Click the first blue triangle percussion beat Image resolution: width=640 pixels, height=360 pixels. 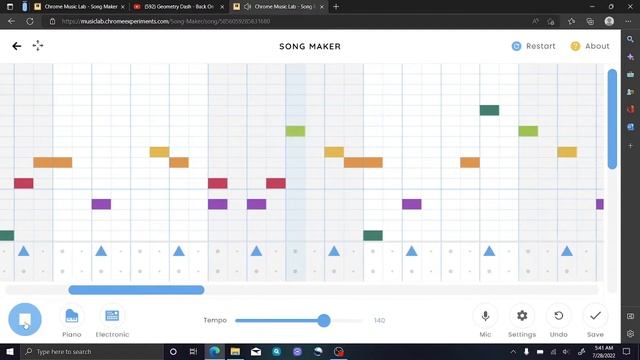[24, 251]
